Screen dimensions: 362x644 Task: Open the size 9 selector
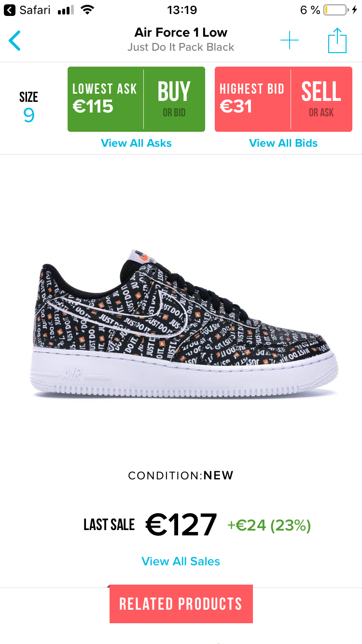coord(29,107)
